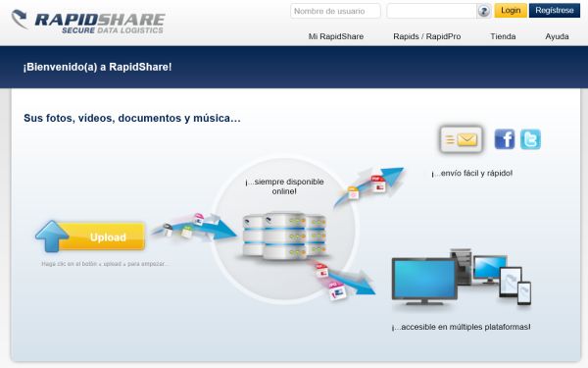Open the email envelope sharing icon
588x368 pixels.
(461, 139)
